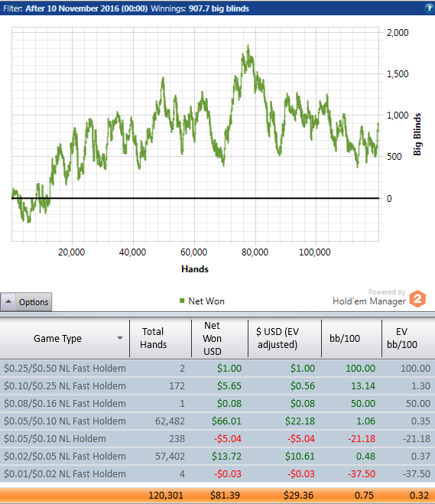
Task: Click the green Net Won legend swatch
Action: tap(182, 301)
